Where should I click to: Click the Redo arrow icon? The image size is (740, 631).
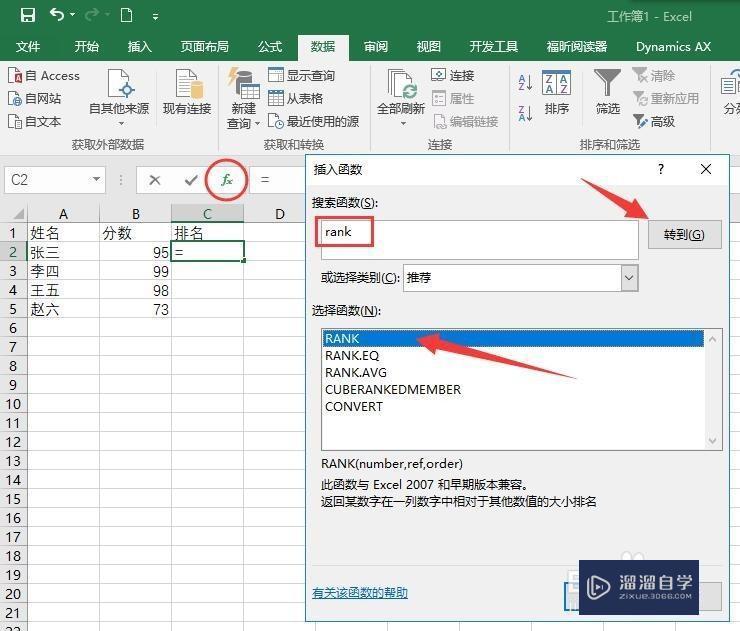pyautogui.click(x=92, y=15)
